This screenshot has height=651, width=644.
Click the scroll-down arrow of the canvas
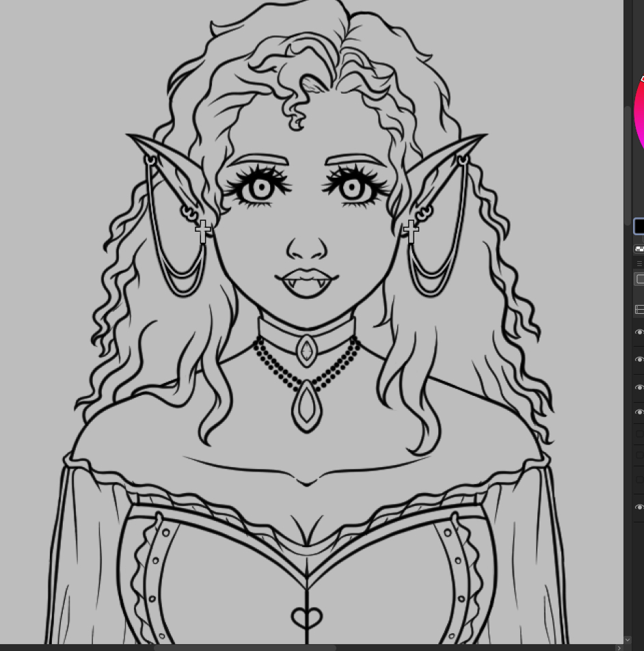pos(627,640)
